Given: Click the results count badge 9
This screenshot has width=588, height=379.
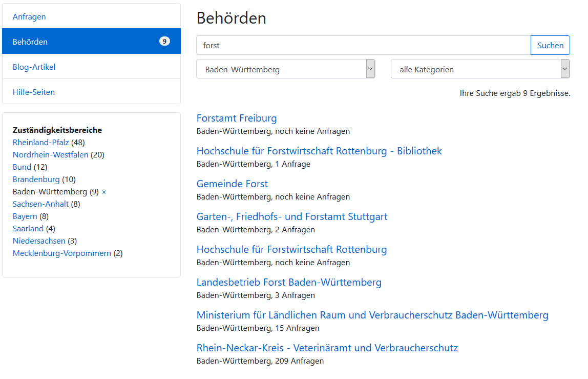Looking at the screenshot, I should click(164, 42).
